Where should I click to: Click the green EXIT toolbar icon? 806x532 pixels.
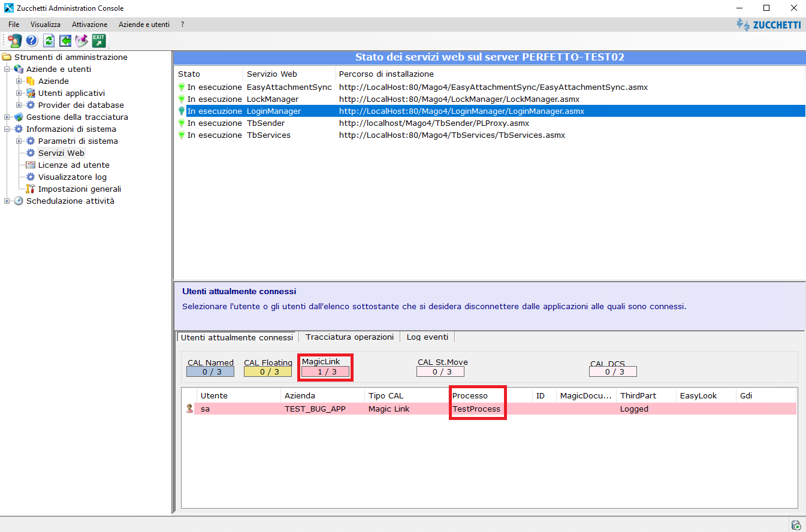pyautogui.click(x=98, y=41)
